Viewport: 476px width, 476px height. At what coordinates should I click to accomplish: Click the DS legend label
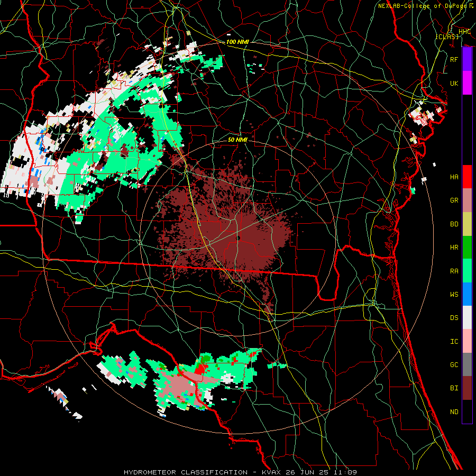coord(454,318)
